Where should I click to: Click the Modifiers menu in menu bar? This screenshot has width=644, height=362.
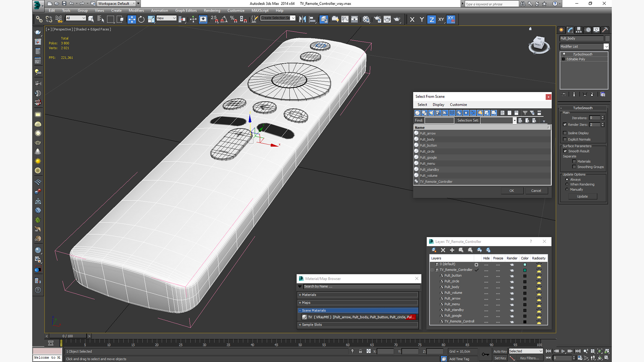pyautogui.click(x=136, y=11)
